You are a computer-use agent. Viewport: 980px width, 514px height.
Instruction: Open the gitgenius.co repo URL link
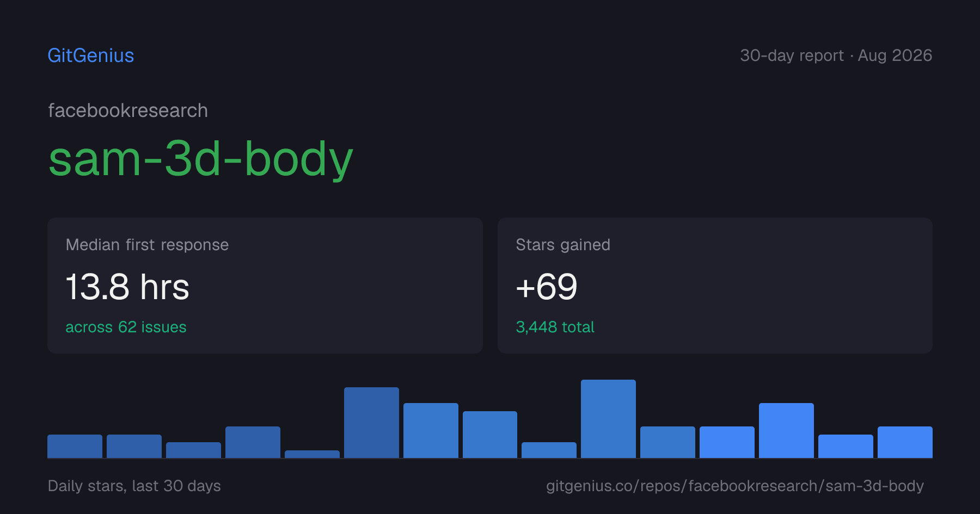click(x=735, y=486)
